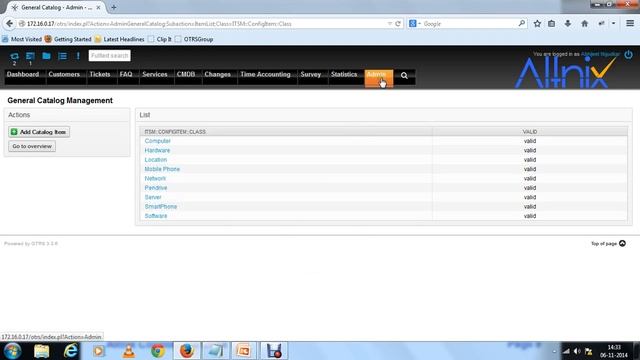Click the Go to overview button

(32, 146)
